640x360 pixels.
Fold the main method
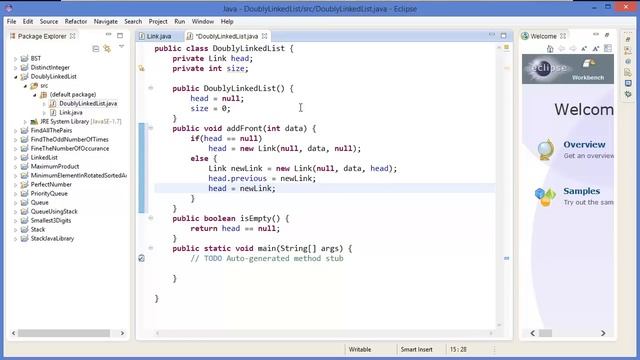point(151,248)
